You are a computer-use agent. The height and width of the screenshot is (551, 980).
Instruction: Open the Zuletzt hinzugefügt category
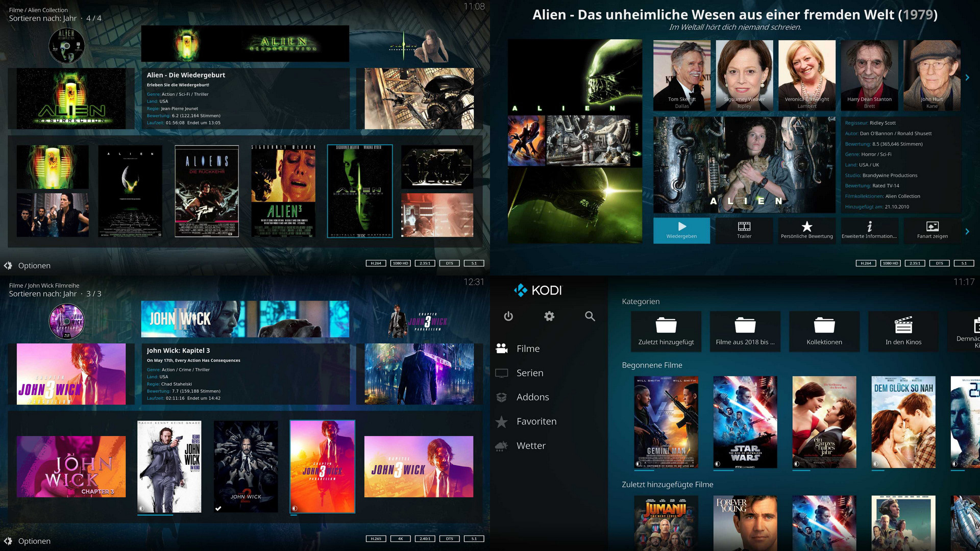coord(666,331)
